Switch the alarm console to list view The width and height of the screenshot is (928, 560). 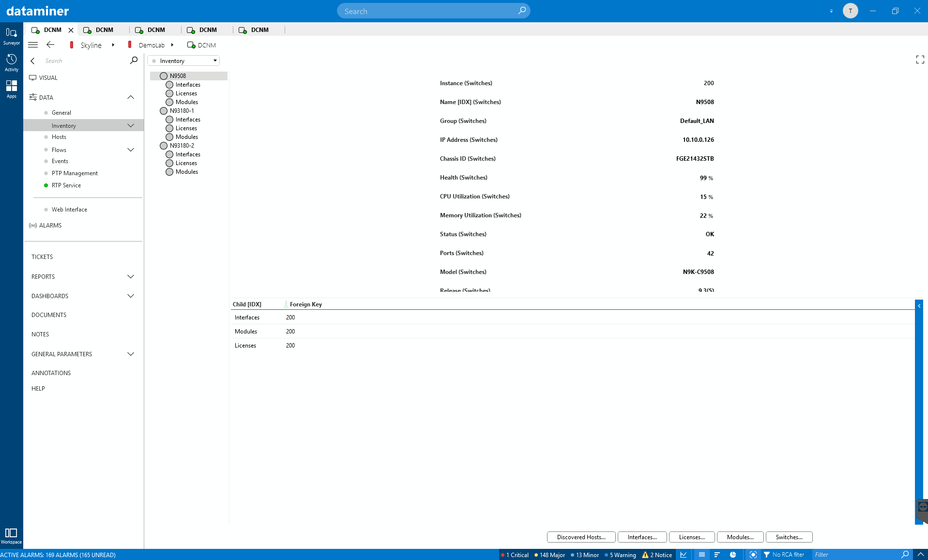[x=701, y=555]
